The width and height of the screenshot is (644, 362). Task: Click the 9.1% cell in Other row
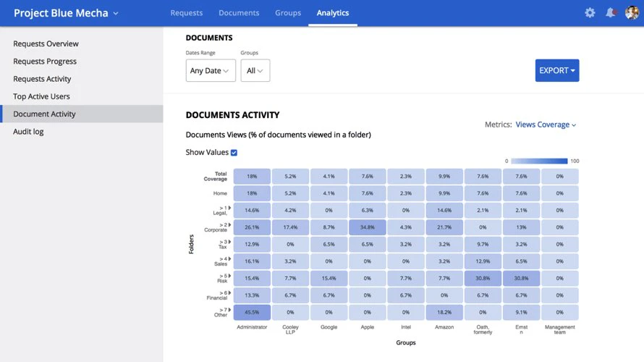click(x=521, y=312)
